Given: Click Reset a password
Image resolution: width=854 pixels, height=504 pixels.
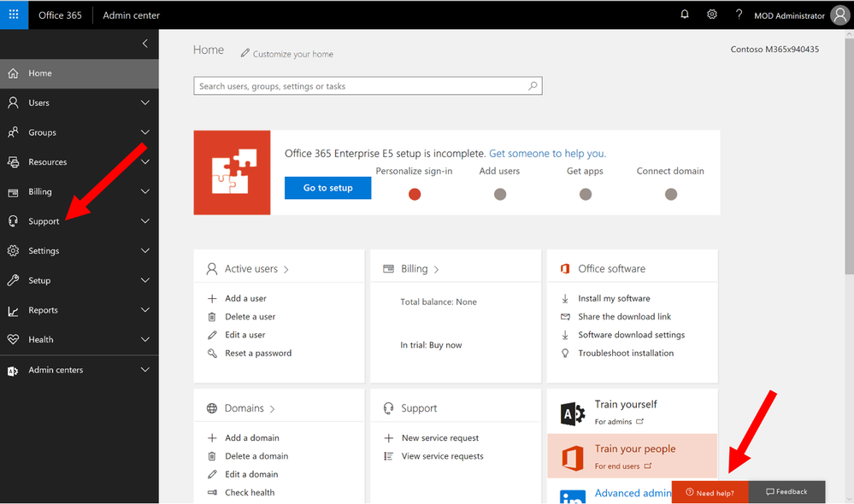Looking at the screenshot, I should pyautogui.click(x=258, y=354).
